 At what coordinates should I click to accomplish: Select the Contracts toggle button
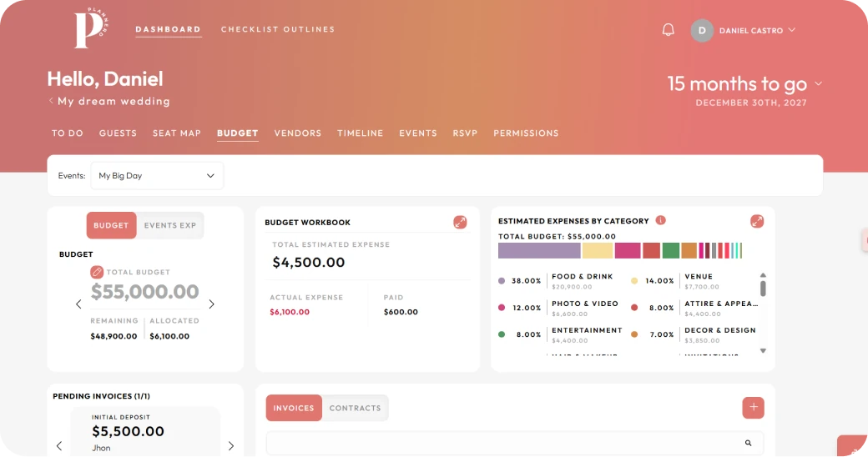tap(355, 408)
